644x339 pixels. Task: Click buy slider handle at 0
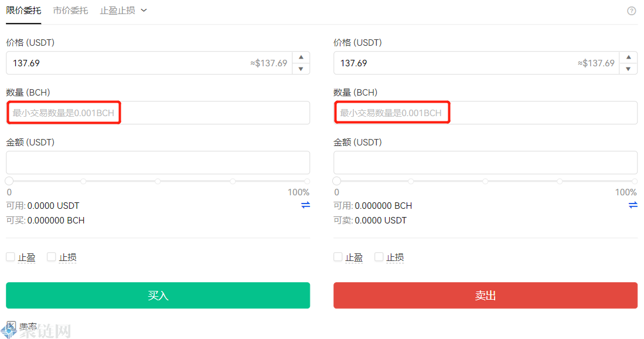[9, 181]
